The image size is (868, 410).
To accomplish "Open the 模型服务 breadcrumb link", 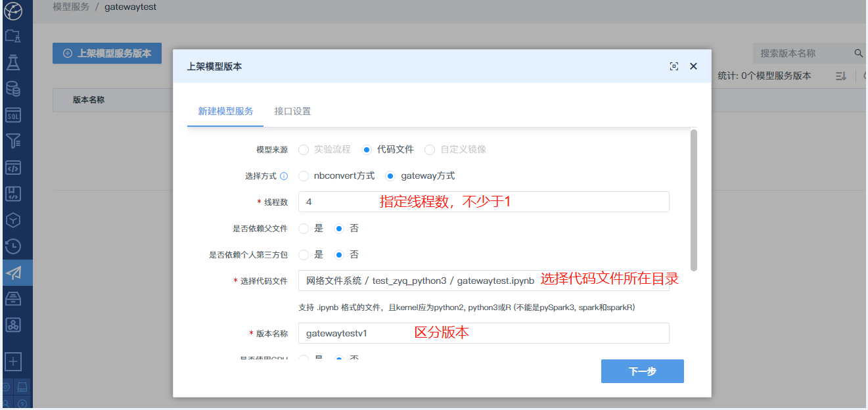I will click(70, 7).
